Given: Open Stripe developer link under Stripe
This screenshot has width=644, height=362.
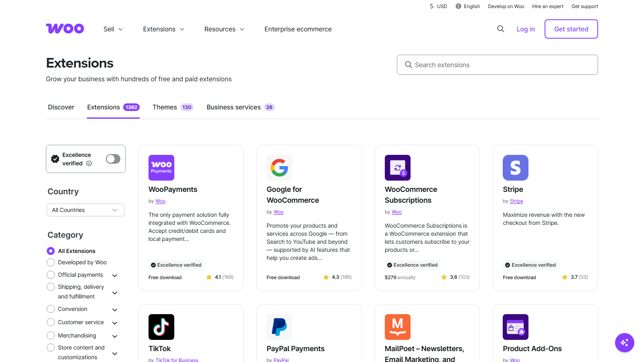Looking at the screenshot, I should 516,201.
